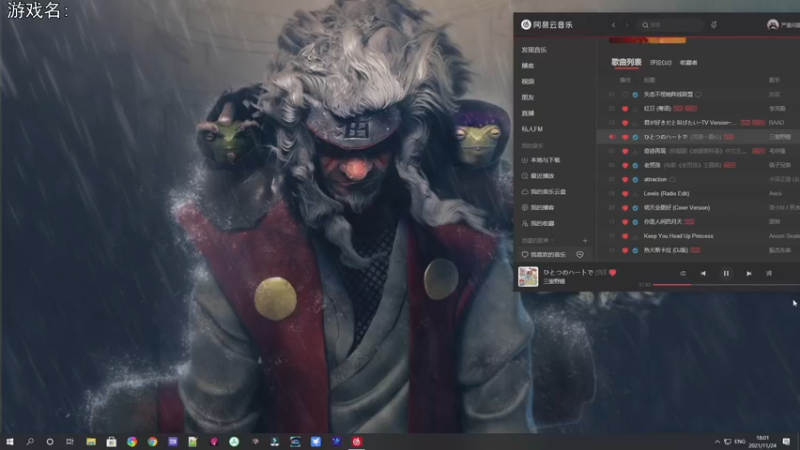Unlike Keep You Head Up Princess heart
The width and height of the screenshot is (800, 450).
[x=625, y=236]
